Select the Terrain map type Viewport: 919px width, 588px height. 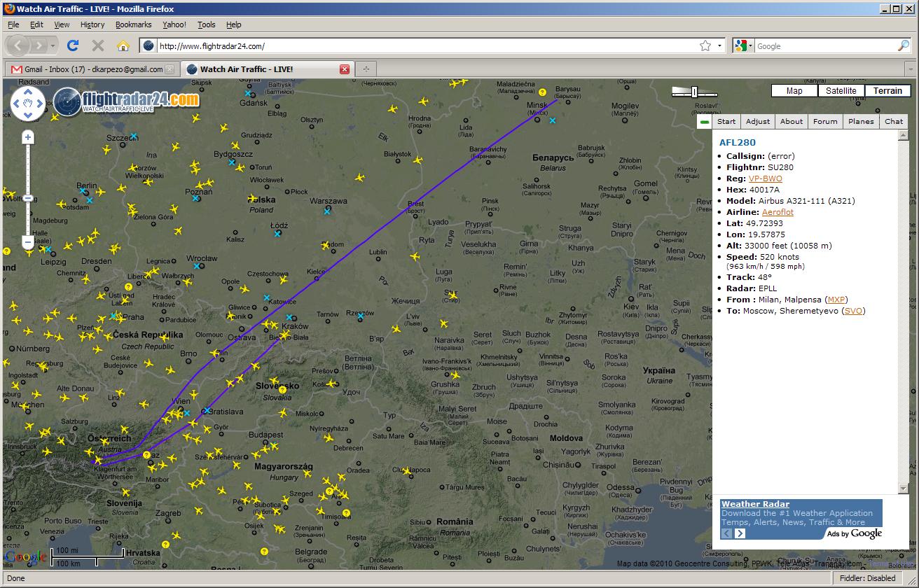click(887, 91)
